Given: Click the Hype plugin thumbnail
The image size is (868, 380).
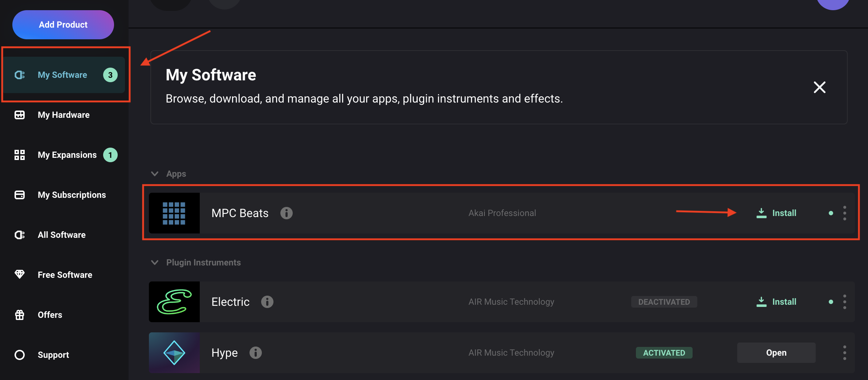Looking at the screenshot, I should (174, 353).
